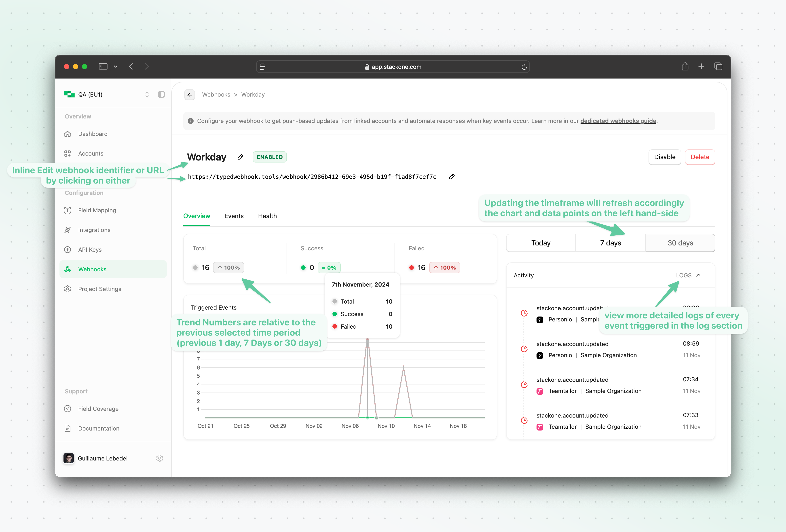The width and height of the screenshot is (786, 532).
Task: Click the browser reload icon
Action: [524, 67]
